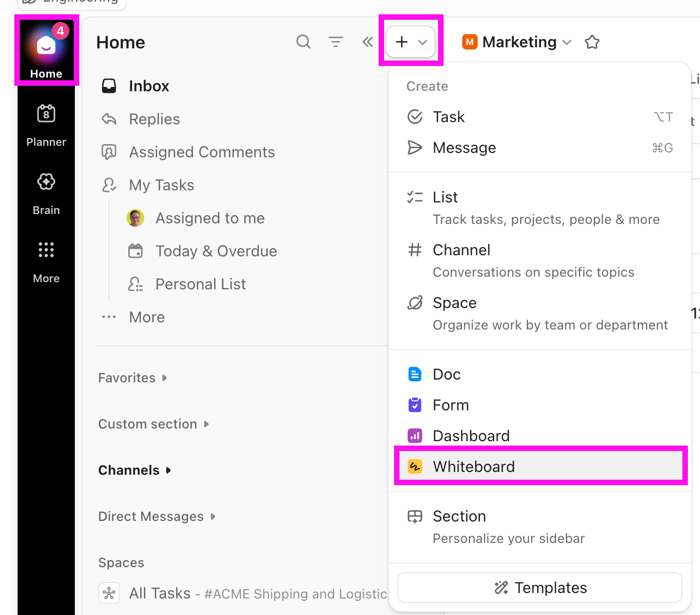Open All Tasks under Spaces
The width and height of the screenshot is (700, 615).
point(160,594)
